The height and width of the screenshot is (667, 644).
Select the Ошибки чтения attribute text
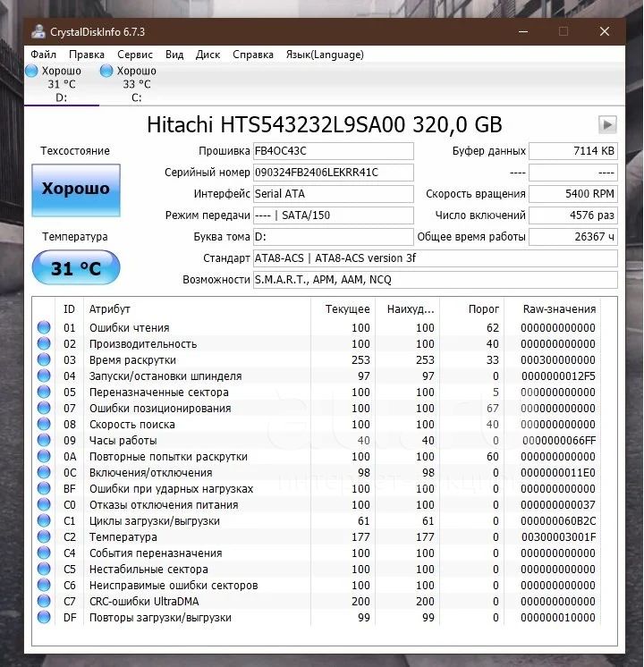click(x=129, y=328)
